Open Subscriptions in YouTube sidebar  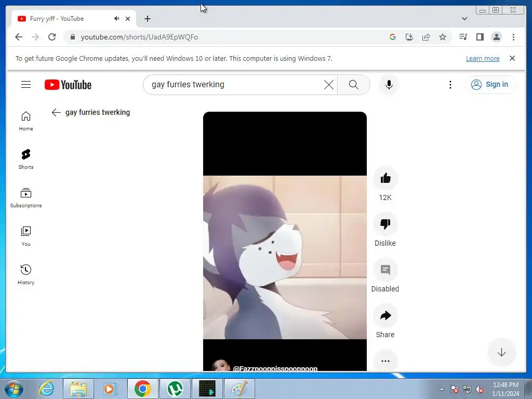click(x=26, y=198)
